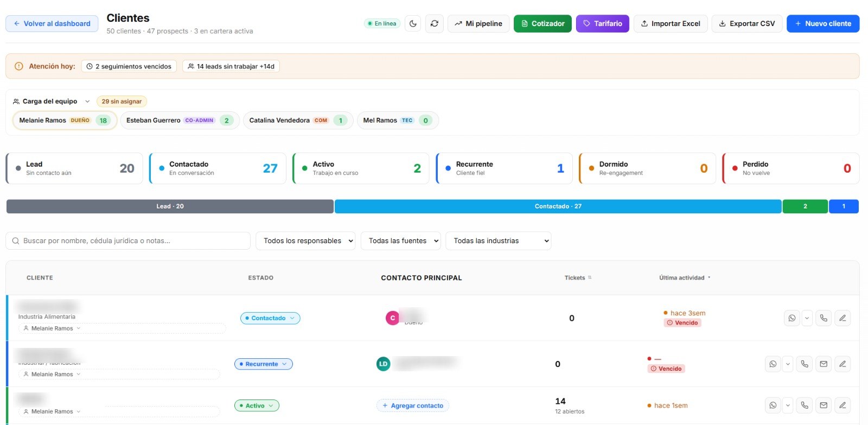The height and width of the screenshot is (425, 868).
Task: Click the refresh icon button
Action: pyautogui.click(x=435, y=23)
